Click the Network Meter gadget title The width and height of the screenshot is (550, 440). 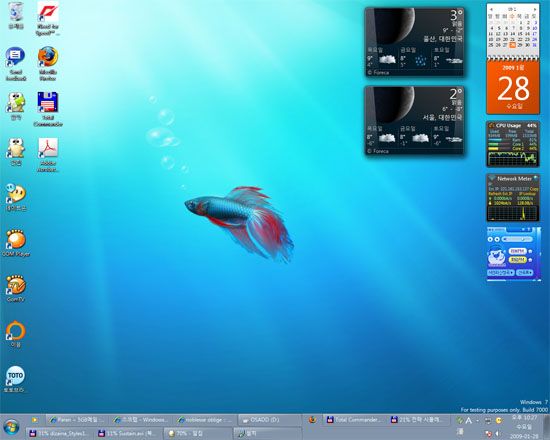point(514,179)
